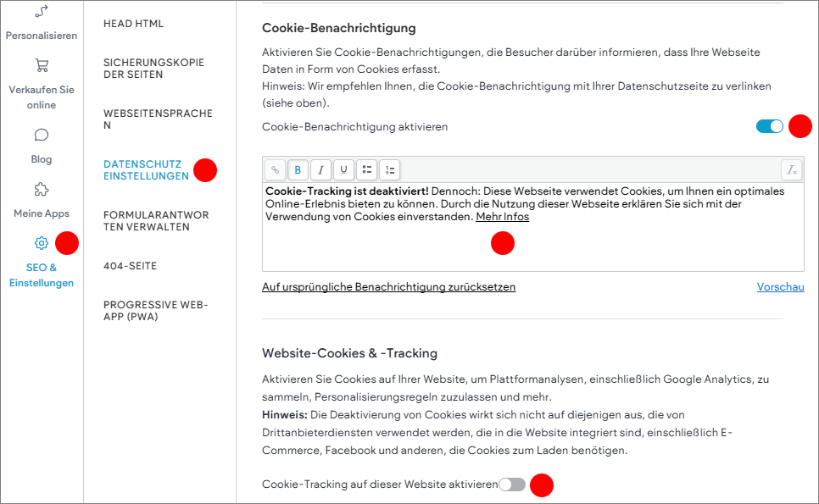Open the 404-Seite settings
The height and width of the screenshot is (504, 819).
[130, 266]
